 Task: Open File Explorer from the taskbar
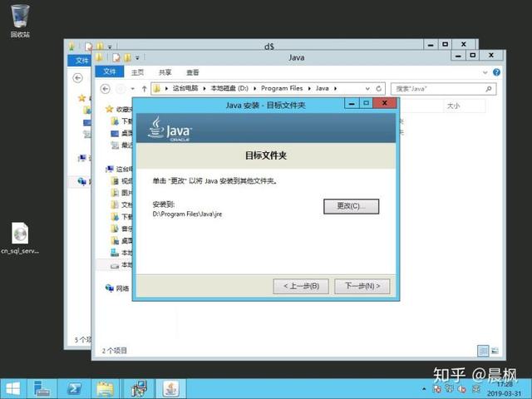(106, 389)
